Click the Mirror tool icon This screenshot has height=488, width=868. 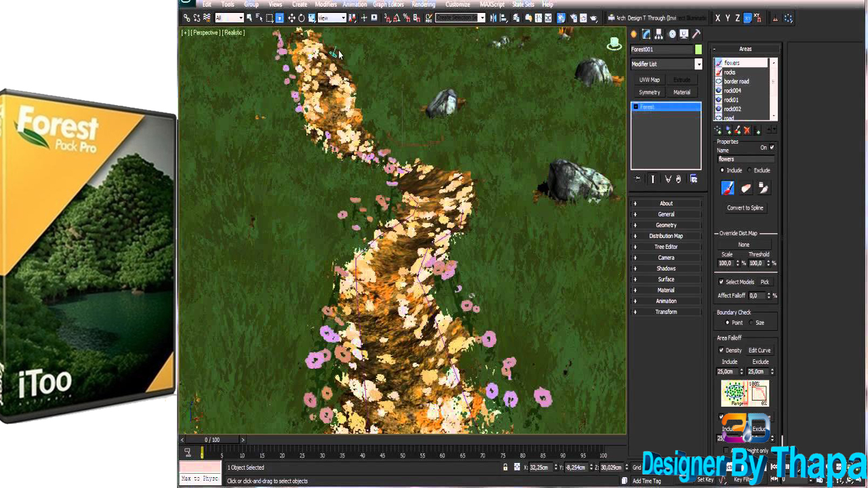tap(493, 18)
